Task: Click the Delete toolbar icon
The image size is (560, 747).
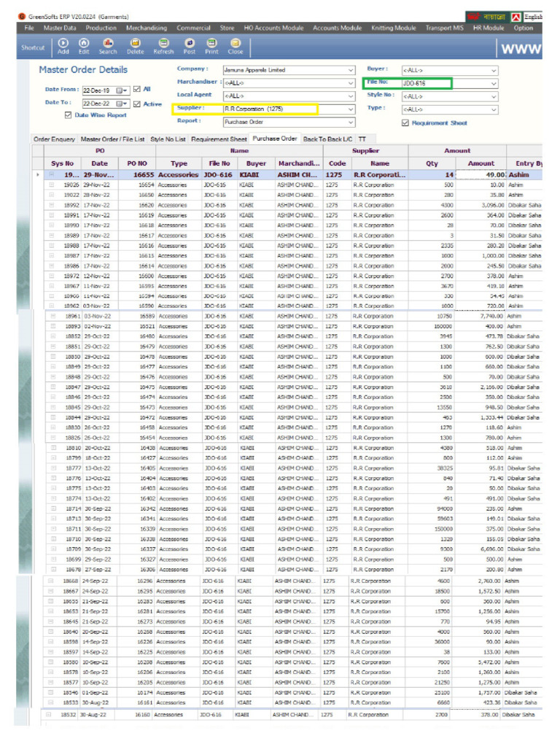Action: point(135,46)
